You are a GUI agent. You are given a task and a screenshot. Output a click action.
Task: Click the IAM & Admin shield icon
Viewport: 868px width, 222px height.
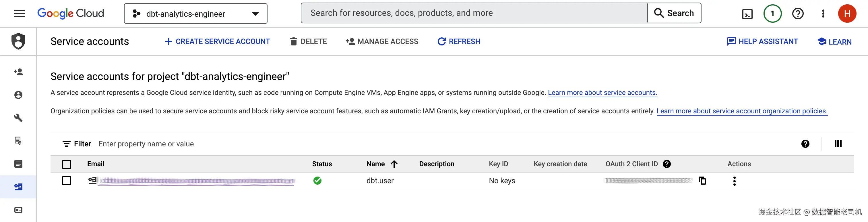click(19, 41)
